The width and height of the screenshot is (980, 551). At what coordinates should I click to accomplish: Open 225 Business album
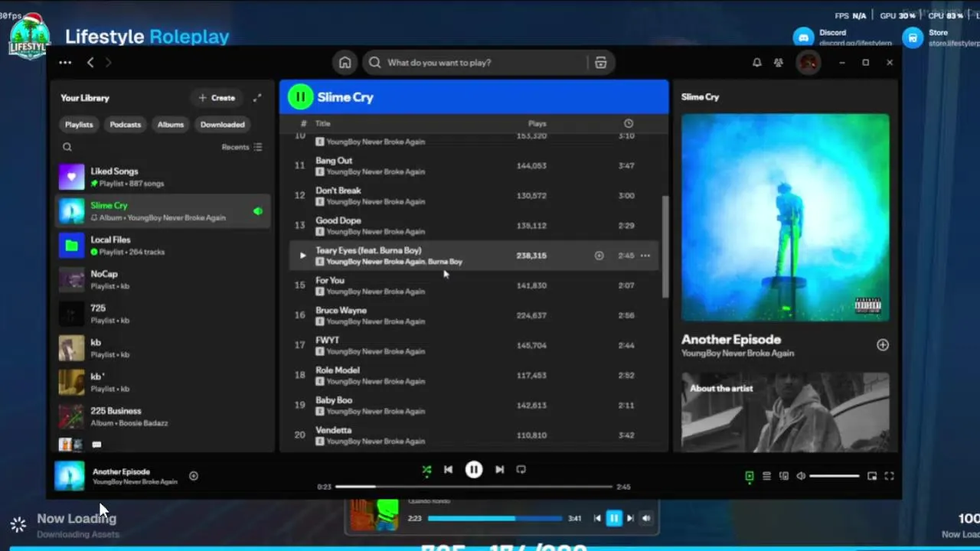[x=163, y=416]
